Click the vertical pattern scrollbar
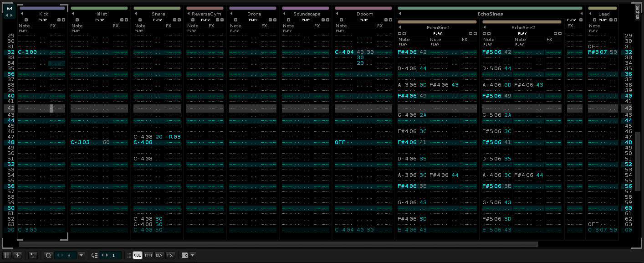The image size is (644, 263). tap(638, 161)
